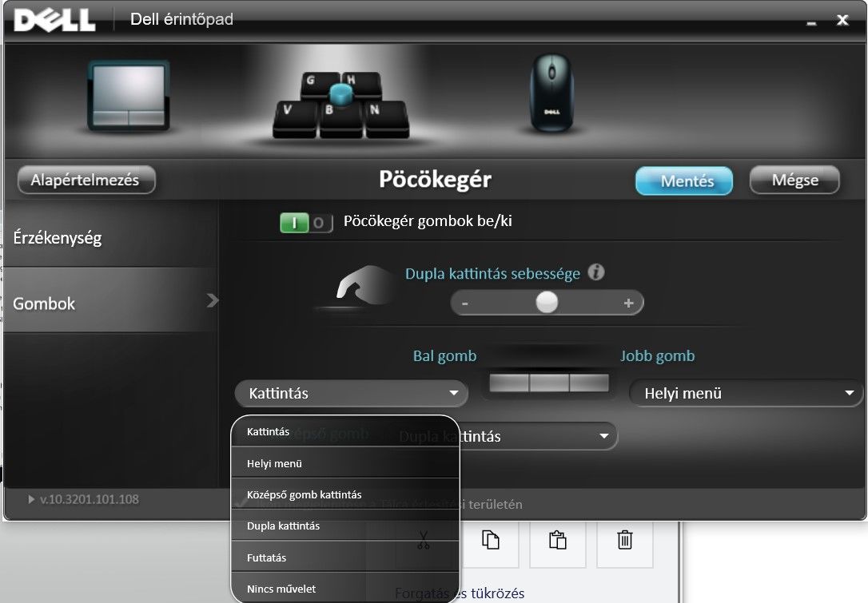The width and height of the screenshot is (868, 603).
Task: Choose Középső gomb kattintás option
Action: click(345, 494)
